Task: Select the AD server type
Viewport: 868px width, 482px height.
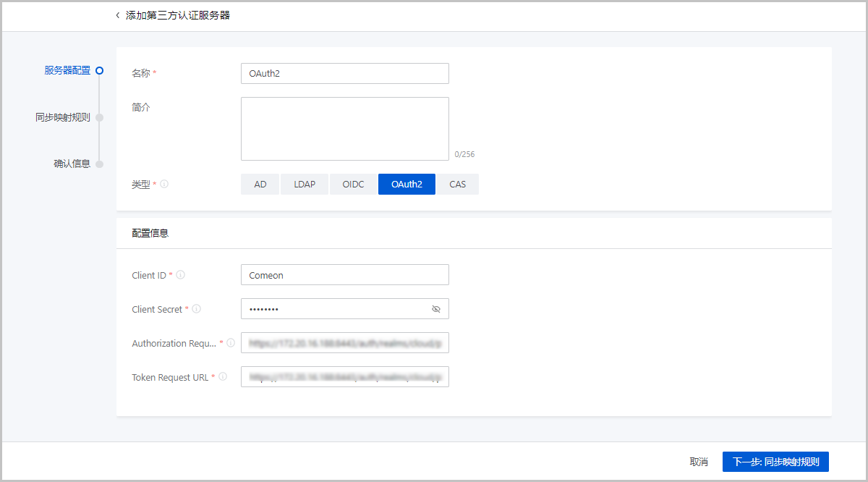Action: [x=260, y=185]
